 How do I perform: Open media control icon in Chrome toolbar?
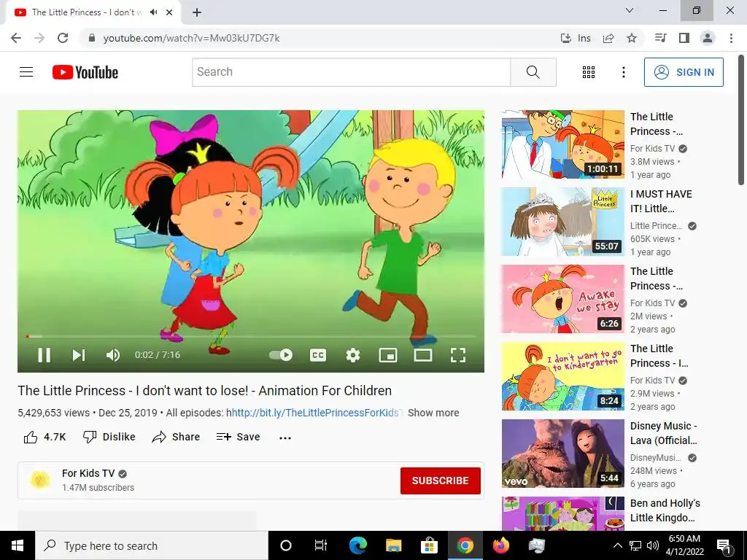[x=660, y=38]
